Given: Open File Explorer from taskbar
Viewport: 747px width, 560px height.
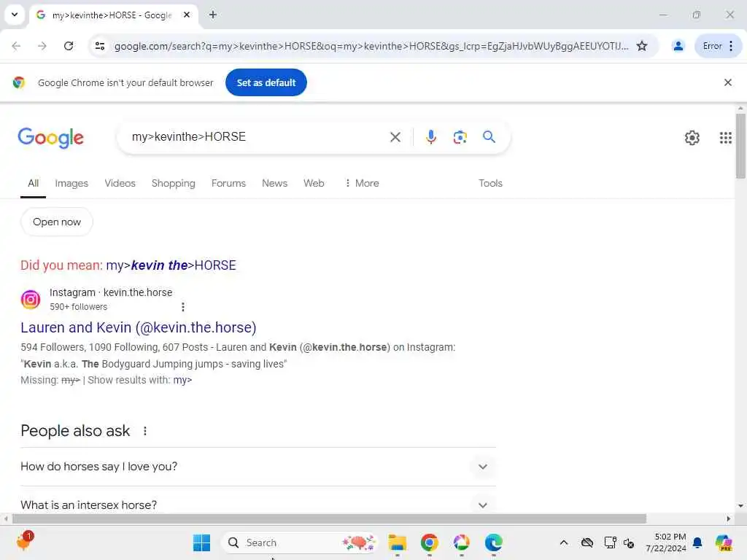Looking at the screenshot, I should tap(397, 542).
